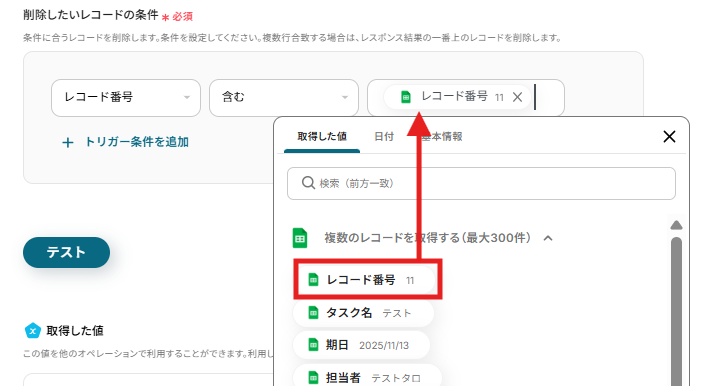Switch to the 日付 tab
Image resolution: width=707 pixels, height=386 pixels.
[x=384, y=137]
